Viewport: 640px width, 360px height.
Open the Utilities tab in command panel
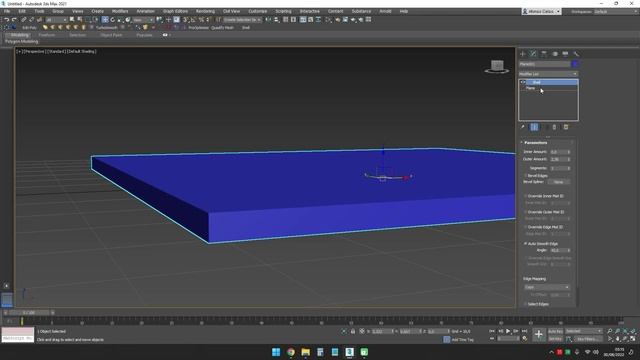(576, 54)
